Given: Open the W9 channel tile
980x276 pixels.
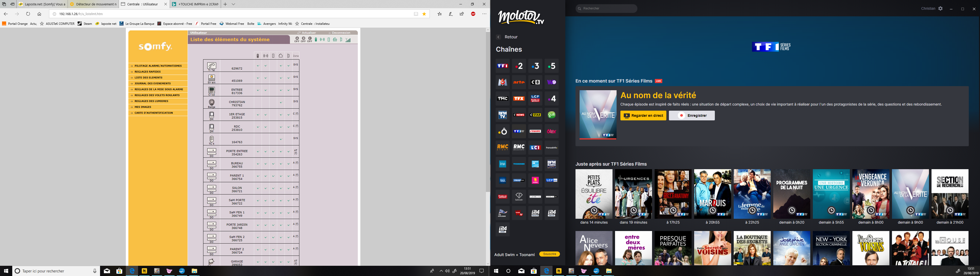Looking at the screenshot, I should [552, 82].
